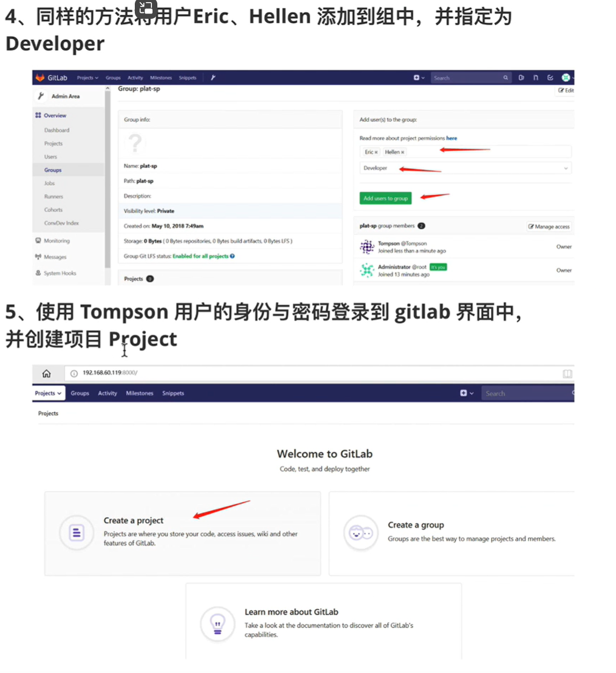616x673 pixels.
Task: Select Jobs in the admin sidebar
Action: [49, 184]
